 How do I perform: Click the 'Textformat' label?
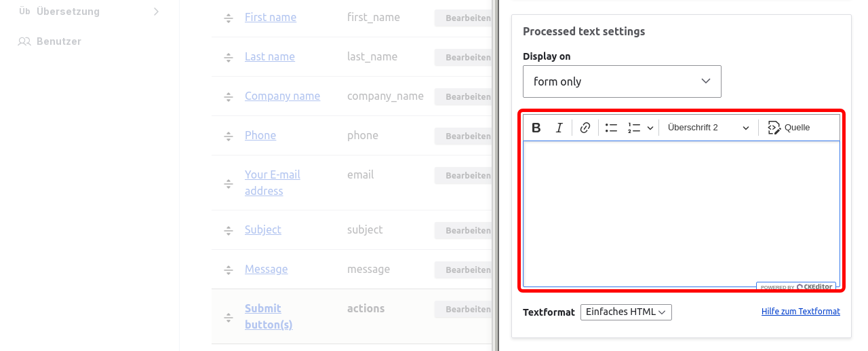(x=549, y=312)
